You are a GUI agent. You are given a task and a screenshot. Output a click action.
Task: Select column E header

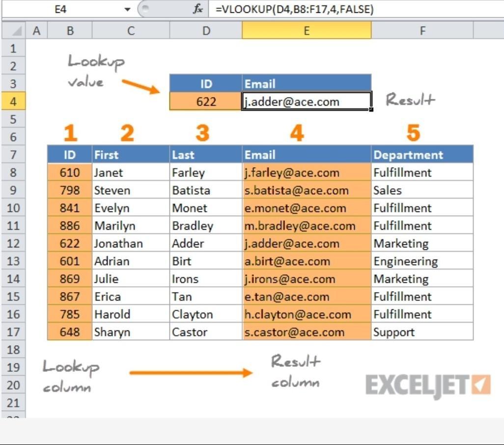click(307, 30)
